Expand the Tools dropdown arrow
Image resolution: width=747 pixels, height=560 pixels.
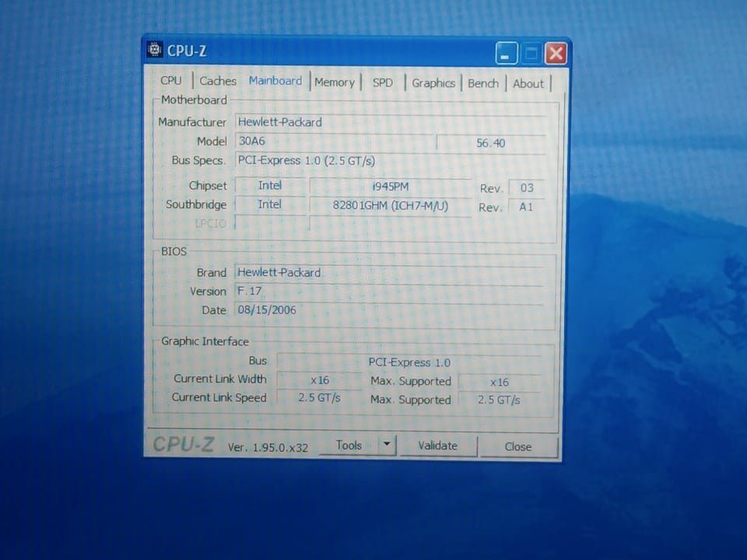coord(387,445)
